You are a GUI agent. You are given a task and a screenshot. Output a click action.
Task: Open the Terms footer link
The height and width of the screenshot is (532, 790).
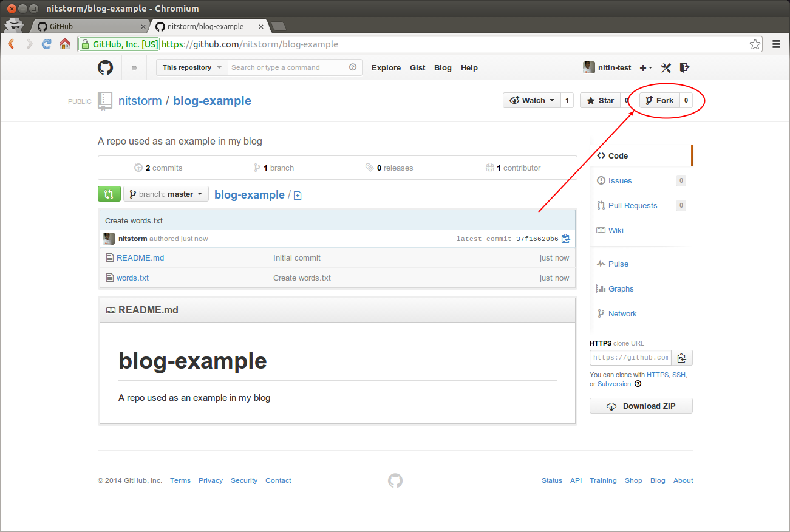[x=180, y=480]
